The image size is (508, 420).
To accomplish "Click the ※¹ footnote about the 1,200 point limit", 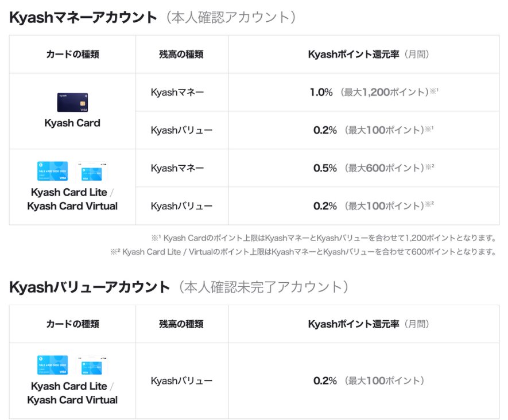I will coord(323,238).
